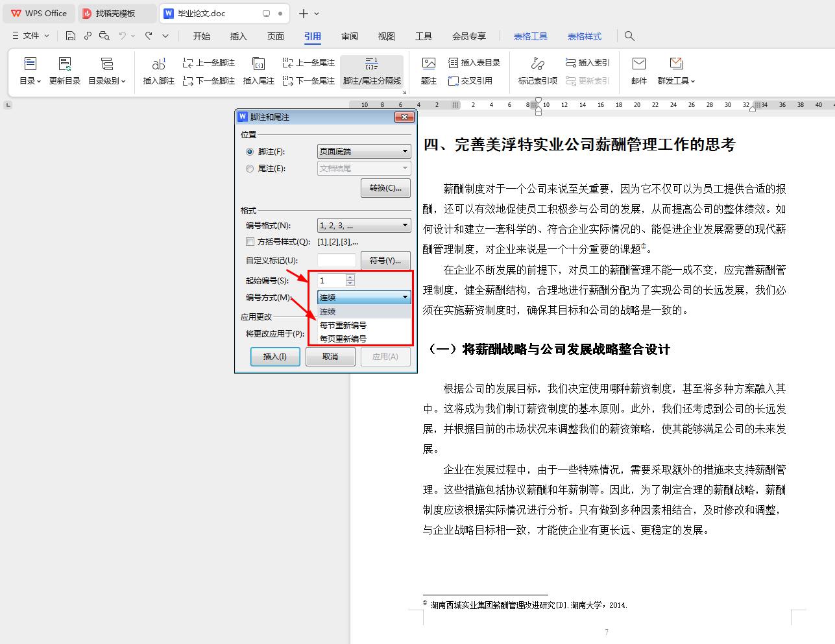Select the Footnote (脚注) radio button
Viewport: 835px width, 644px height.
tap(250, 152)
